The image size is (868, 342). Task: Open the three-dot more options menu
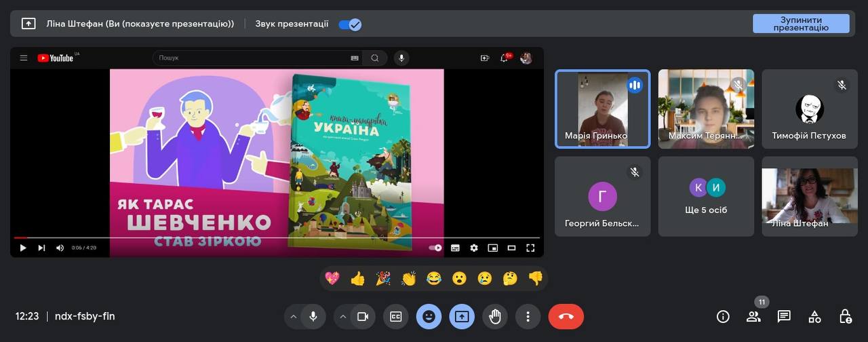[x=528, y=316]
